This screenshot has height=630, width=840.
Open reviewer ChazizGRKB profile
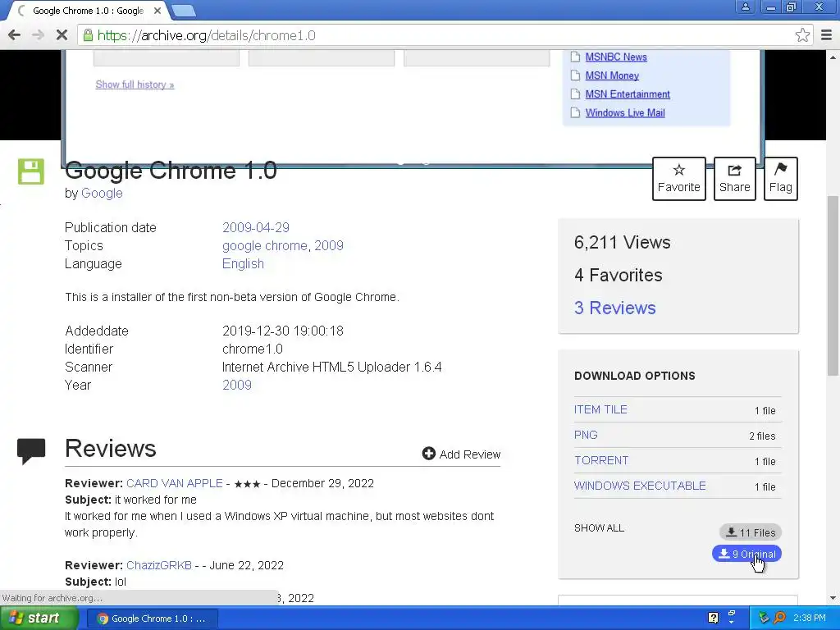pos(158,566)
